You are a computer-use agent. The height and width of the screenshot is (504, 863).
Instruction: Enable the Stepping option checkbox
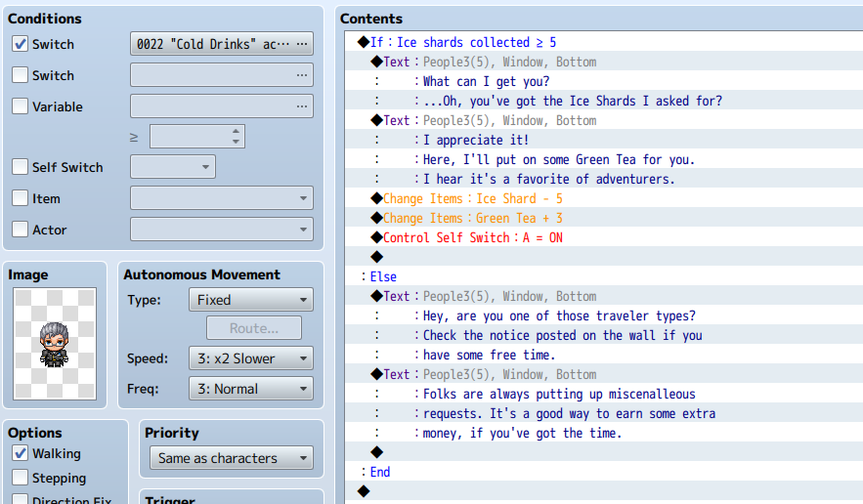21,477
